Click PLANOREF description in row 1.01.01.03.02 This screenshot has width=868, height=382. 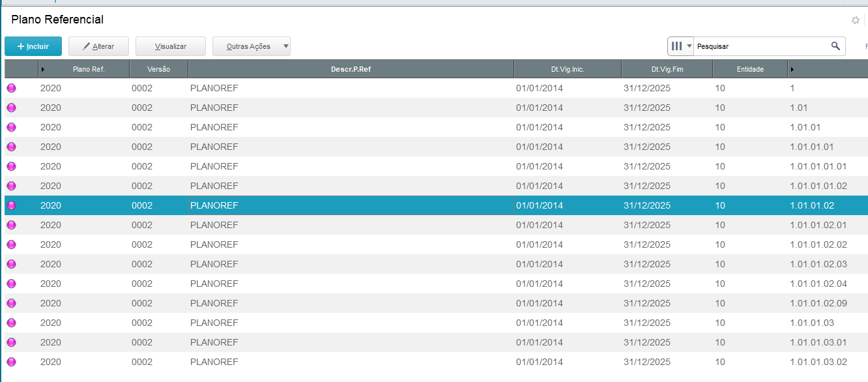[x=214, y=362]
